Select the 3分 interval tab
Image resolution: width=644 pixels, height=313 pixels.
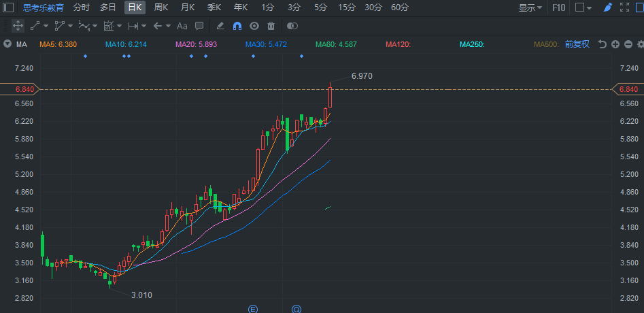point(294,7)
